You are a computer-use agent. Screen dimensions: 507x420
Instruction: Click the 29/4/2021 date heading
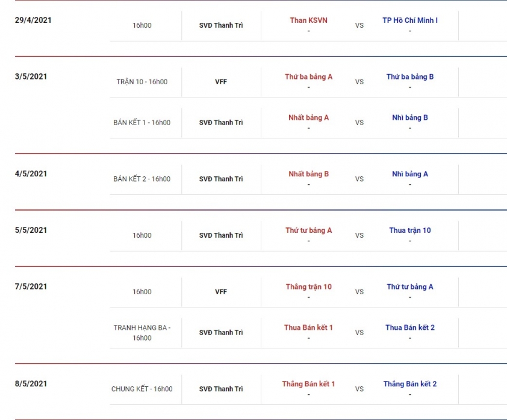click(x=33, y=20)
